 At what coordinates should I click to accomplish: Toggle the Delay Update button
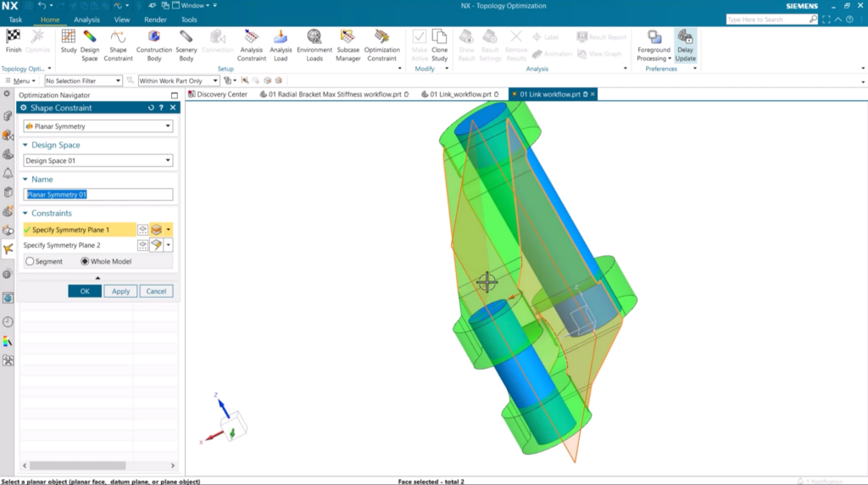(x=685, y=42)
